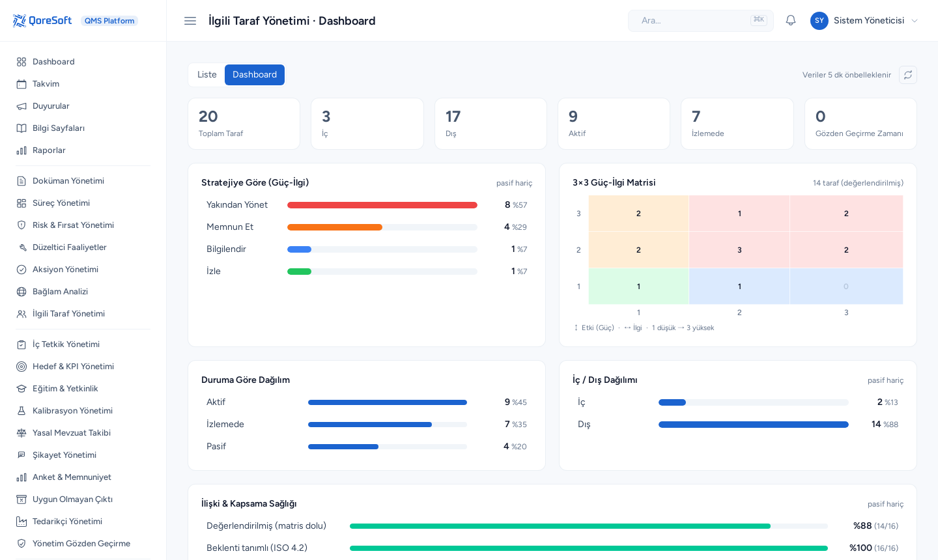Click the "Veriler 5 dk önbelleklenir" note

point(847,75)
